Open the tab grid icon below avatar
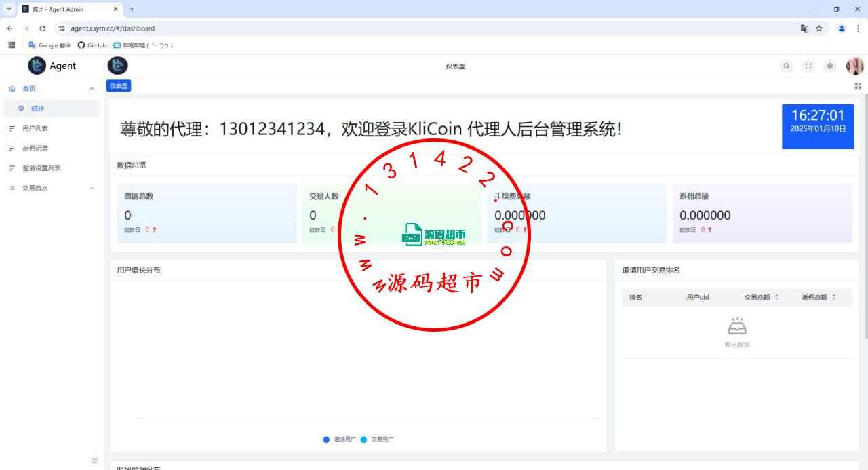 [858, 86]
